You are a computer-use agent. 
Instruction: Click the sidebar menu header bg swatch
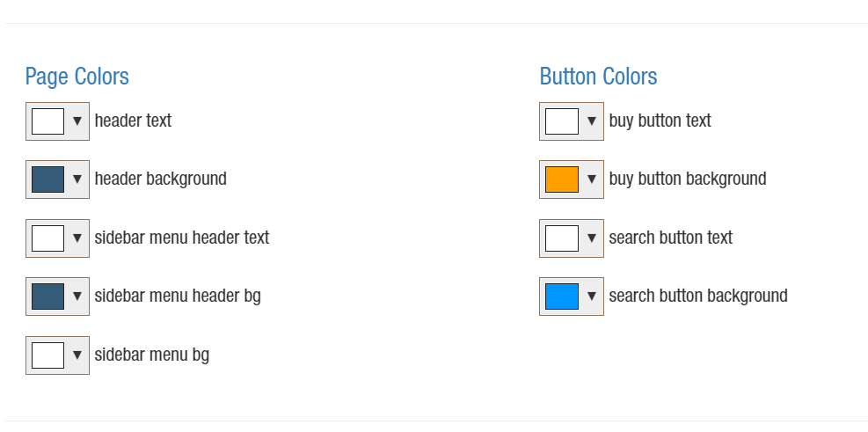47,297
